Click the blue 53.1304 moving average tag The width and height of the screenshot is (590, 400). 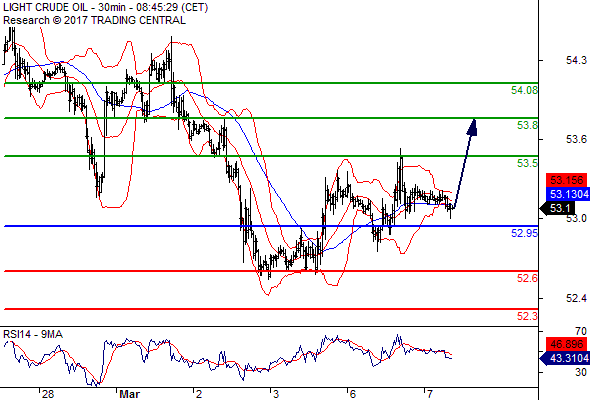point(567,194)
